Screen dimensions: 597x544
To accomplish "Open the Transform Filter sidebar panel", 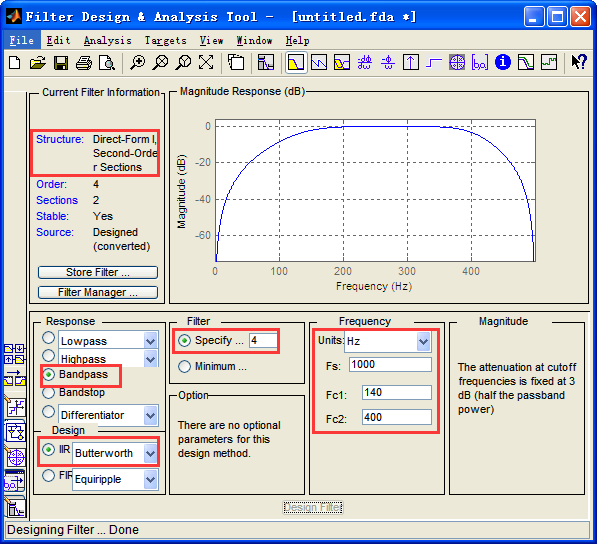I will (x=14, y=379).
